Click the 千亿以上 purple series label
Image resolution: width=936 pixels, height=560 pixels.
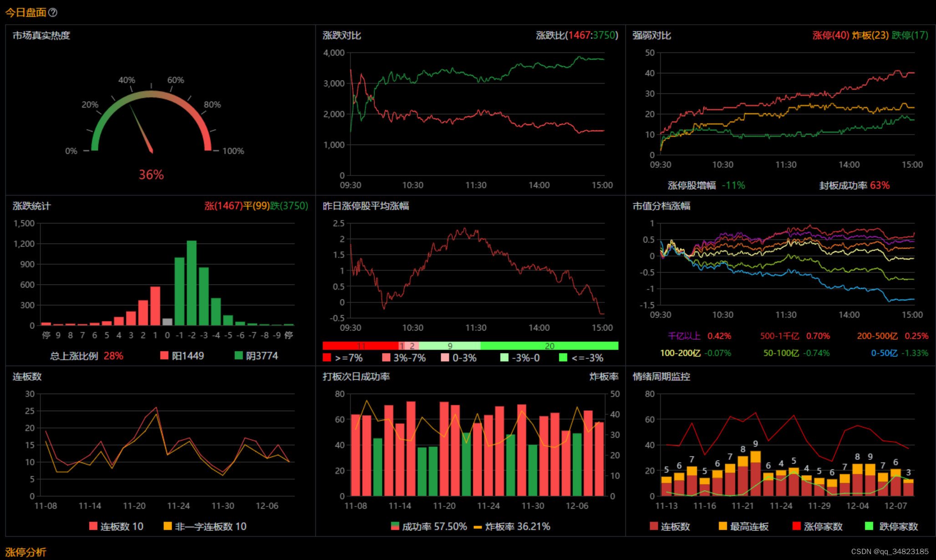[x=684, y=336]
